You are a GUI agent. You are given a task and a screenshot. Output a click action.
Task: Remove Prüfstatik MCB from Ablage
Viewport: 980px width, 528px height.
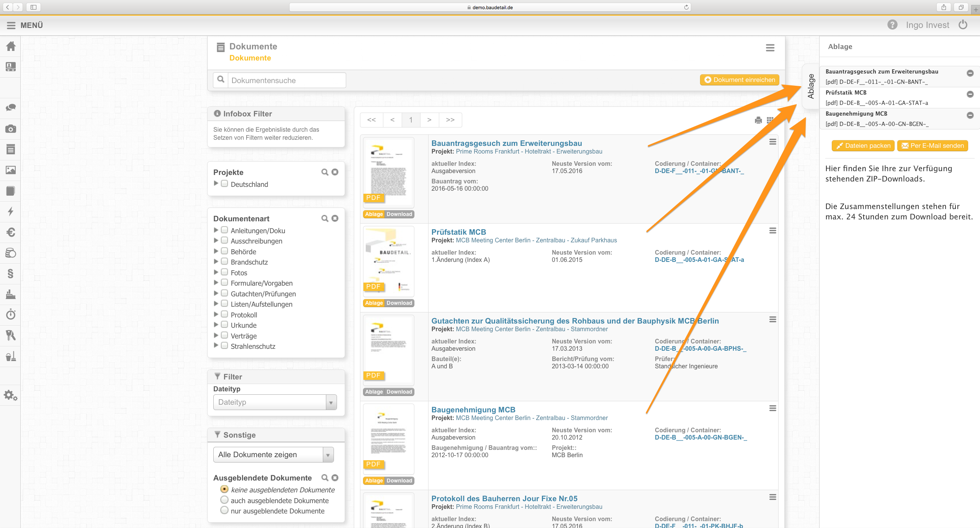point(970,94)
